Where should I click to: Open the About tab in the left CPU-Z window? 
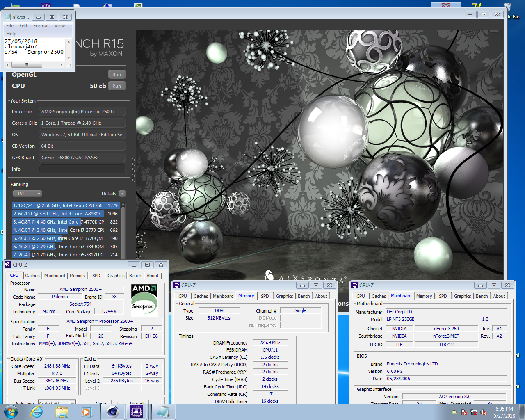click(x=153, y=276)
